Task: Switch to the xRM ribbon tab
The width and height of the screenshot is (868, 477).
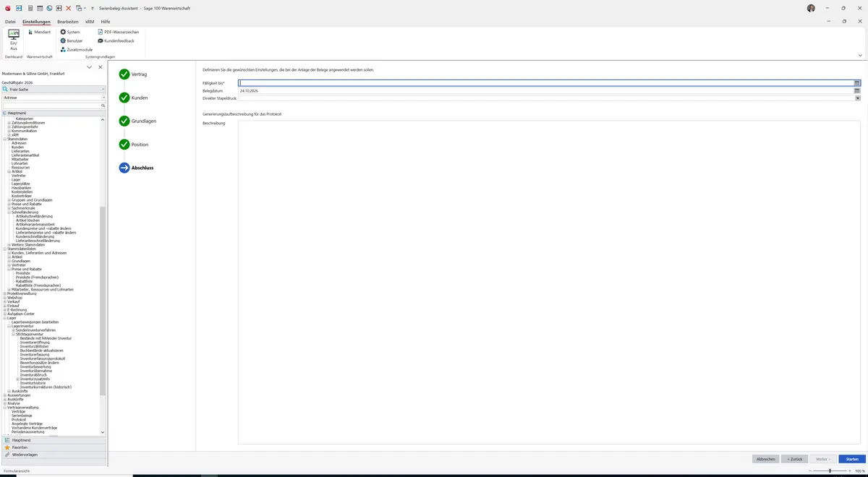Action: (90, 22)
